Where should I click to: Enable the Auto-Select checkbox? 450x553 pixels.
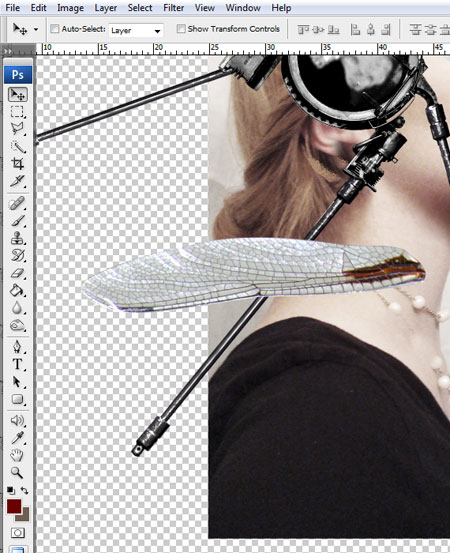54,29
